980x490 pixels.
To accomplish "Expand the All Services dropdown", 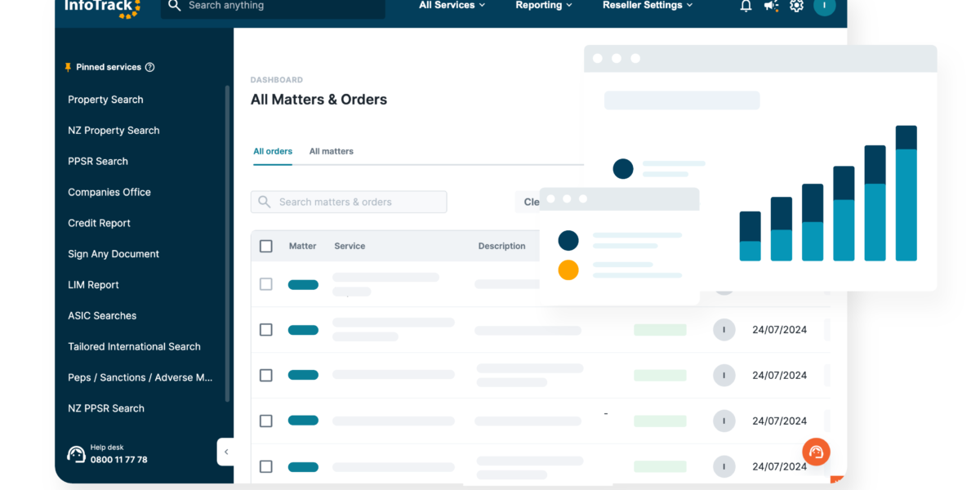I will [452, 5].
